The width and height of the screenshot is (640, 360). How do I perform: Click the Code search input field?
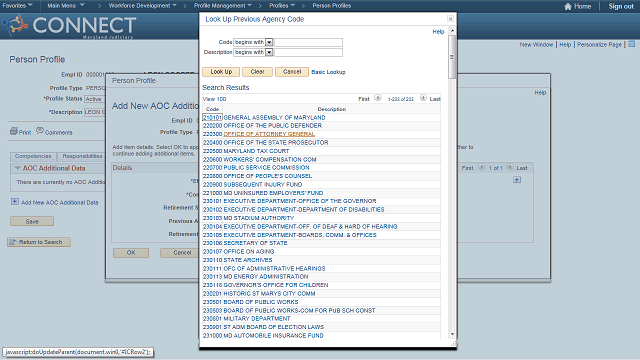(309, 42)
